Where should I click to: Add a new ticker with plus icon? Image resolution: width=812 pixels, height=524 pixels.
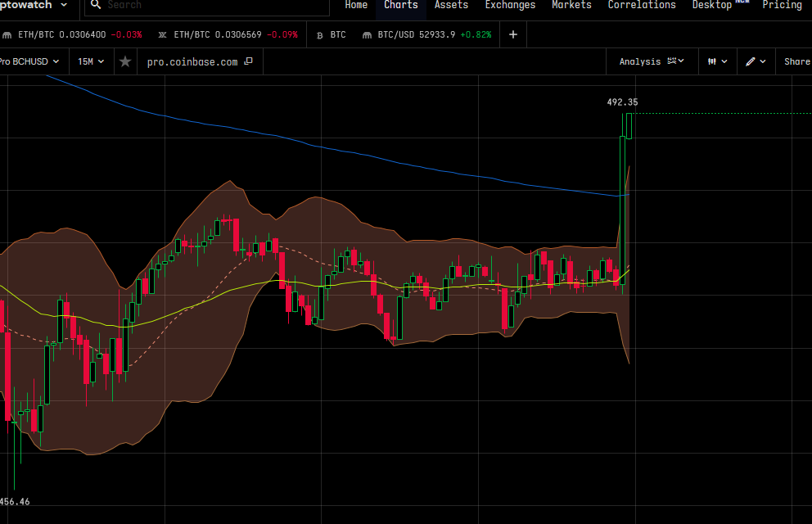pyautogui.click(x=513, y=34)
